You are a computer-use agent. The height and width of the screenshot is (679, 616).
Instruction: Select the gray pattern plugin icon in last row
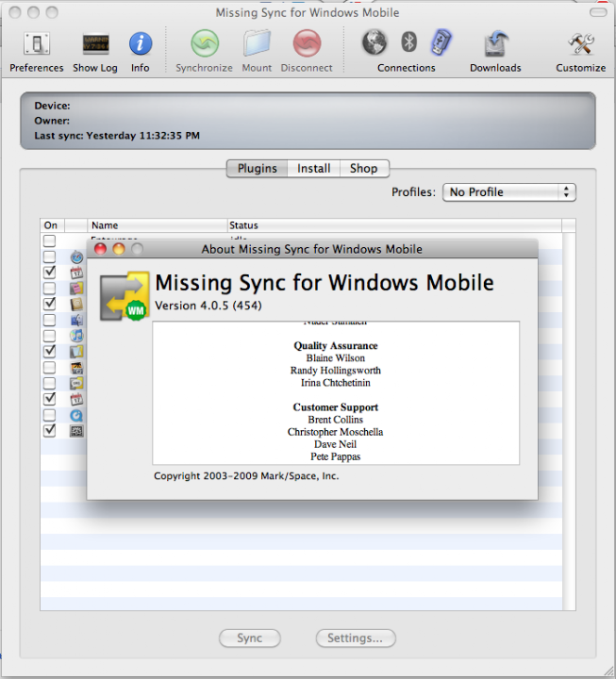76,431
